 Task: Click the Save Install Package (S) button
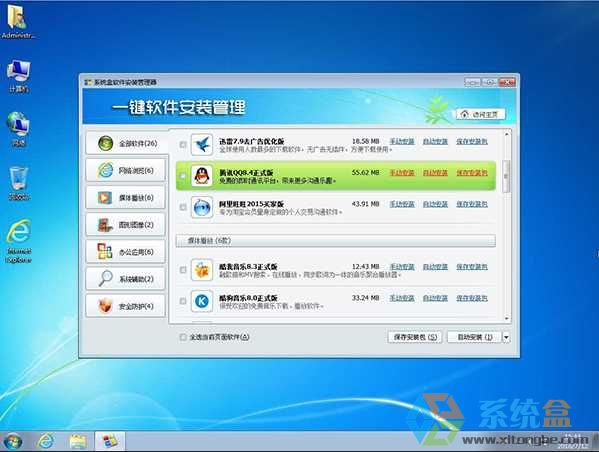pyautogui.click(x=415, y=337)
